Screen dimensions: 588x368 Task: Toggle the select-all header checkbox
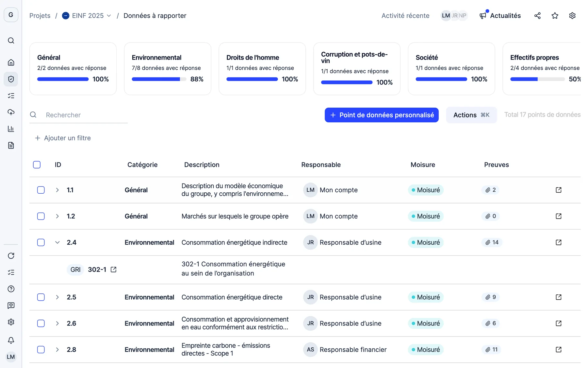point(37,165)
